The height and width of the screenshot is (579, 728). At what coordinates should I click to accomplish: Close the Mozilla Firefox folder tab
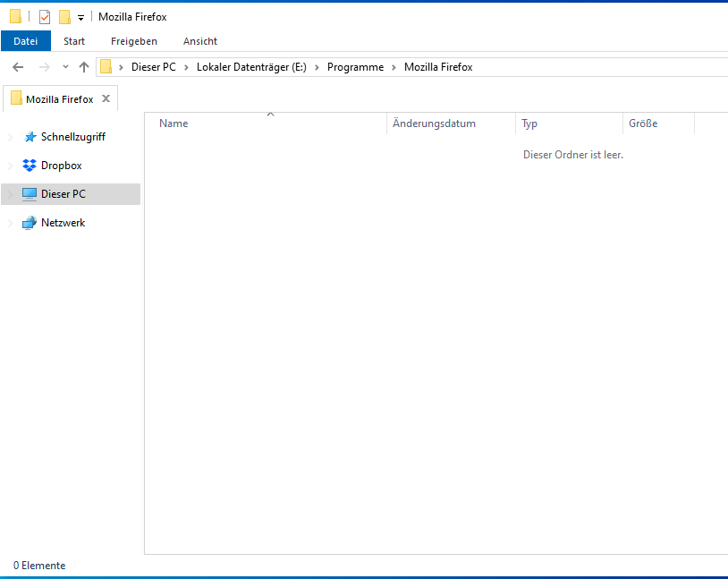(106, 98)
